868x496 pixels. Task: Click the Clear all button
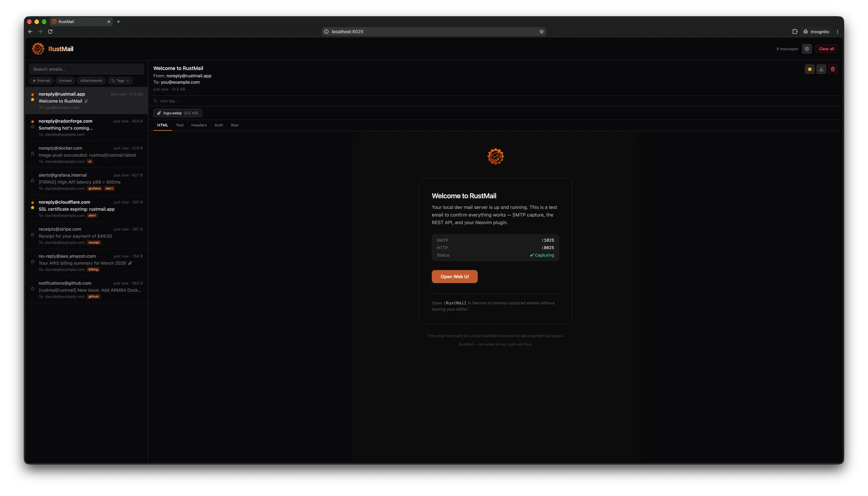pyautogui.click(x=826, y=49)
